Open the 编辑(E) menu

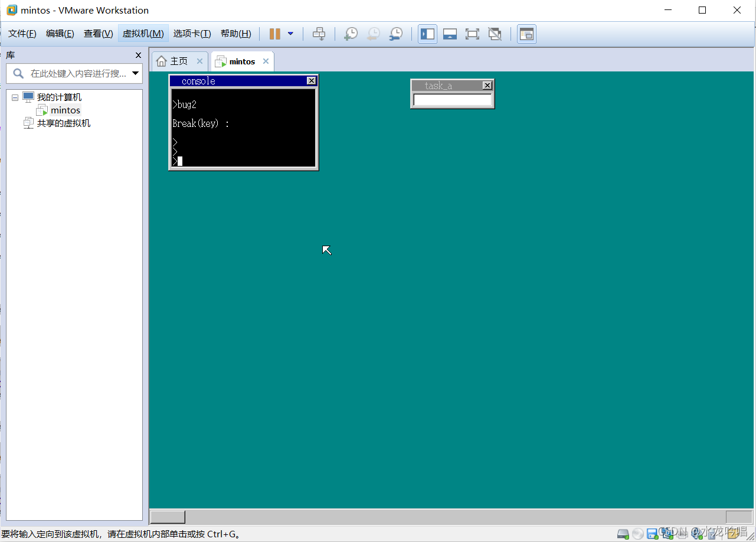pos(60,34)
